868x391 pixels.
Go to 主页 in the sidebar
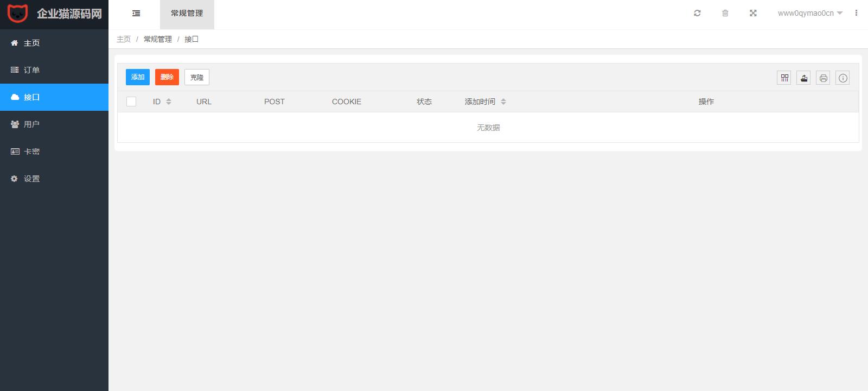point(54,43)
